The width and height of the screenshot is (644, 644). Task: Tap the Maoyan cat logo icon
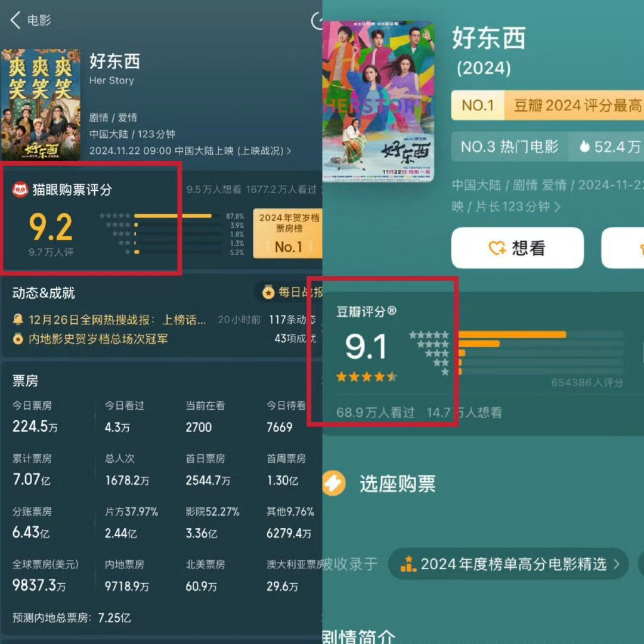tap(20, 190)
